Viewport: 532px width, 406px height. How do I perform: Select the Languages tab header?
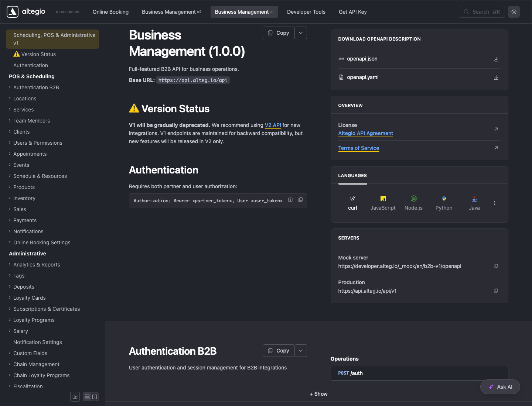[352, 176]
